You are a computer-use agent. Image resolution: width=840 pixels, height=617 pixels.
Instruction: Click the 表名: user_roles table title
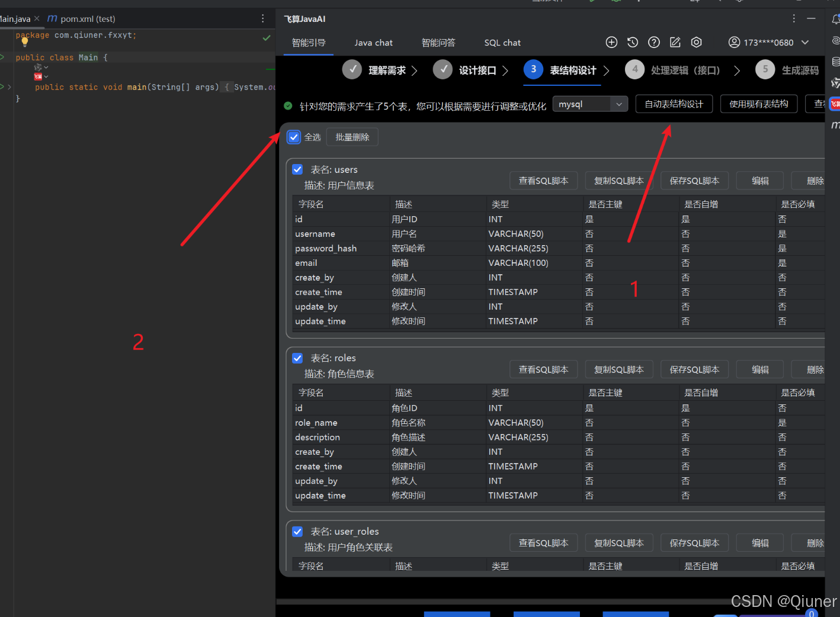(345, 532)
